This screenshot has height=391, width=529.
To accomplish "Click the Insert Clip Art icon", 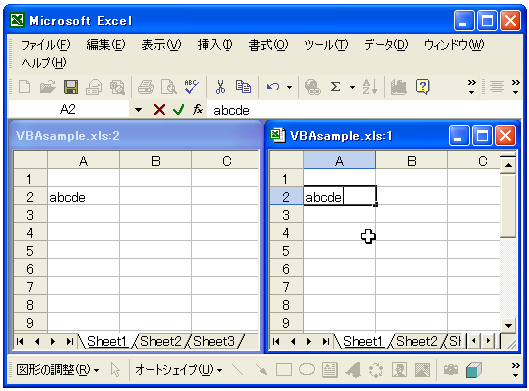I will pos(399,370).
